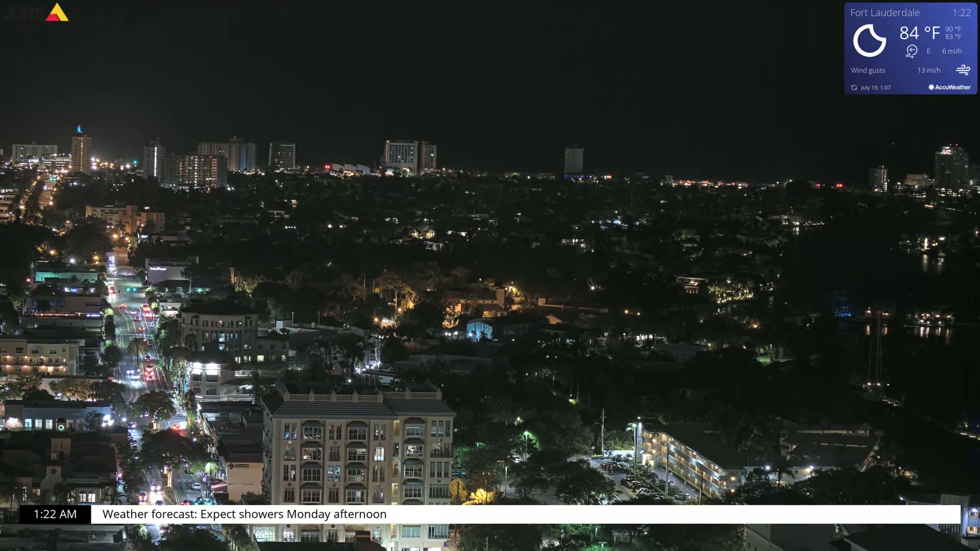Viewport: 980px width, 551px height.
Task: Select the AccuWeather sun logo mark
Action: (x=932, y=87)
